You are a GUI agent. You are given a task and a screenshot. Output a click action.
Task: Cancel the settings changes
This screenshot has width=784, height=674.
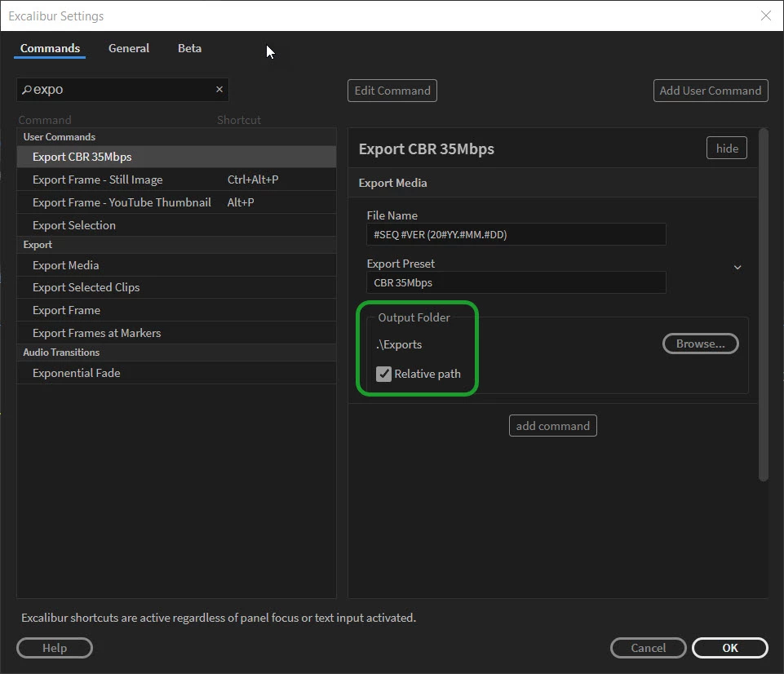[648, 648]
